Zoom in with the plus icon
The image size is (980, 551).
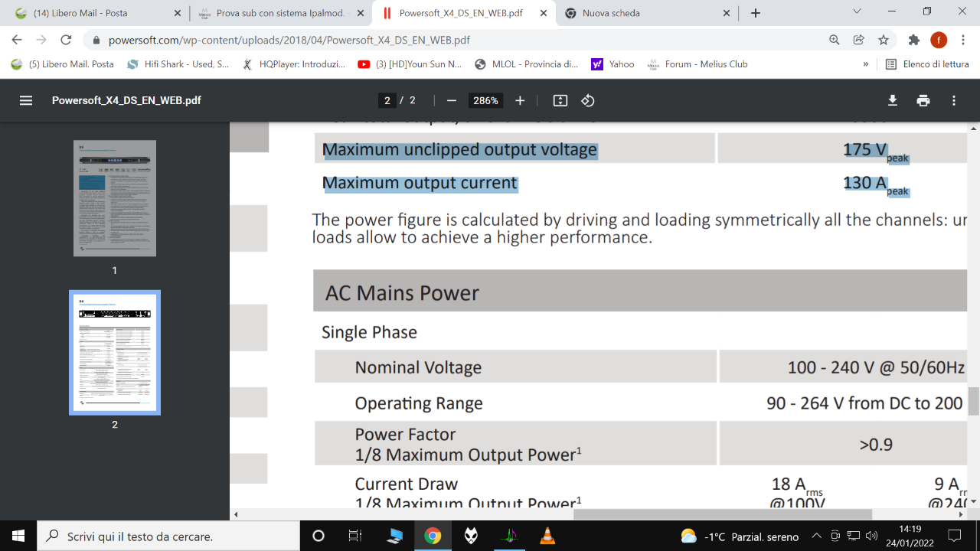[x=520, y=100]
